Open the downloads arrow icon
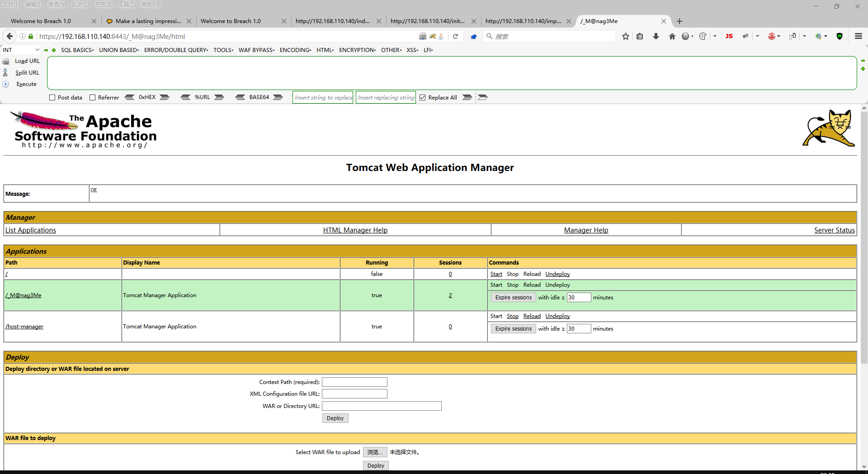 [656, 36]
